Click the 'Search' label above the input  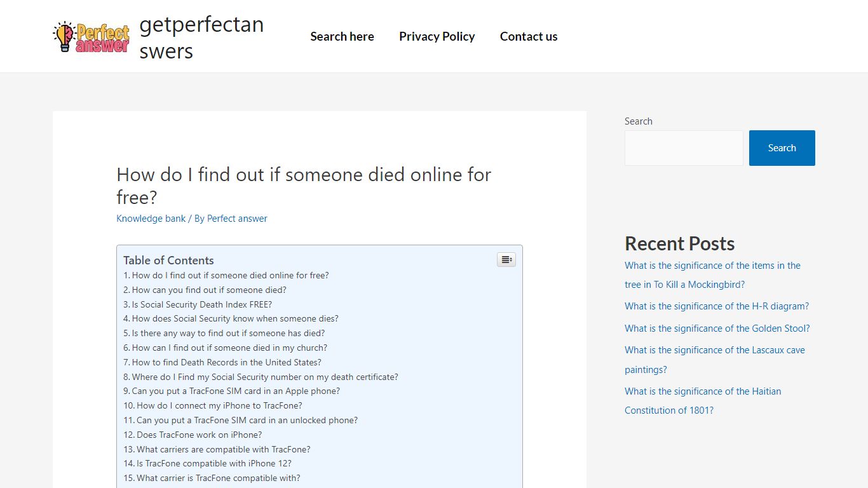(639, 121)
